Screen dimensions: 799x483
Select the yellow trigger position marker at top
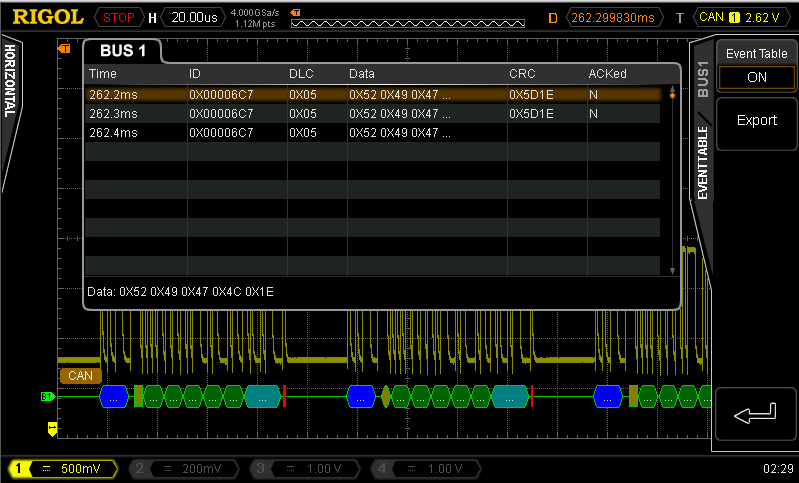coord(295,12)
